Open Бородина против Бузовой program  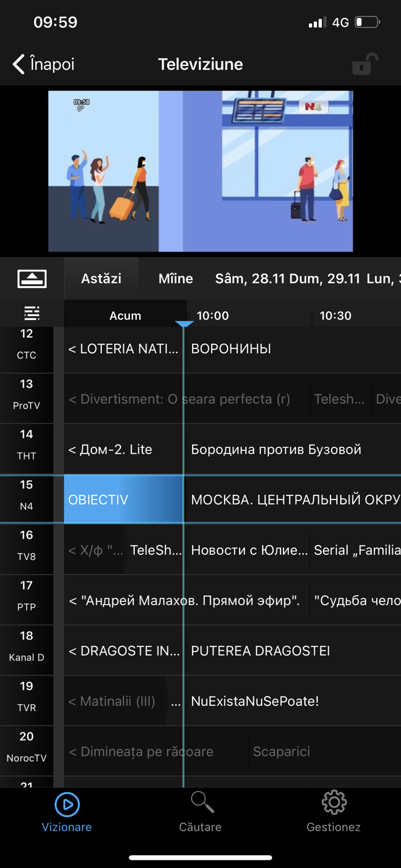[293, 449]
